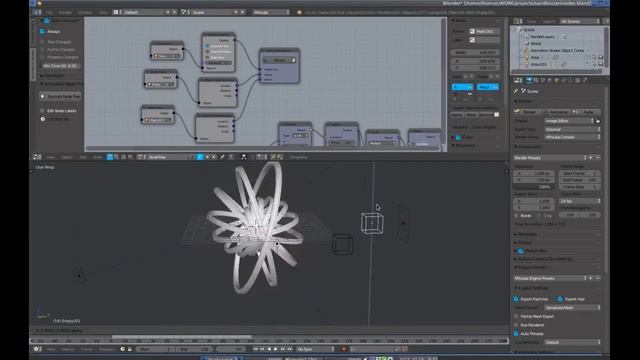Screen dimensions: 640x360
Task: Toggle the Partial Mesh Export checkbox
Action: click(516, 316)
